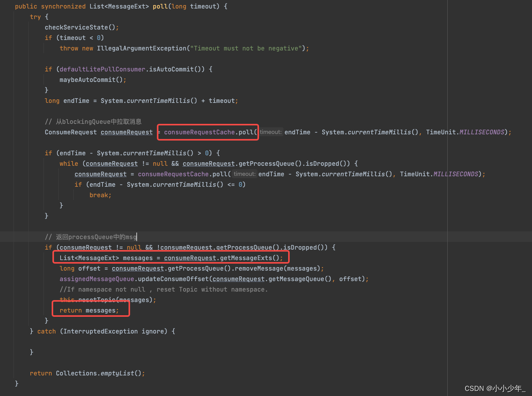The width and height of the screenshot is (532, 396).
Task: Click the InterruptedException type
Action: coord(101,332)
